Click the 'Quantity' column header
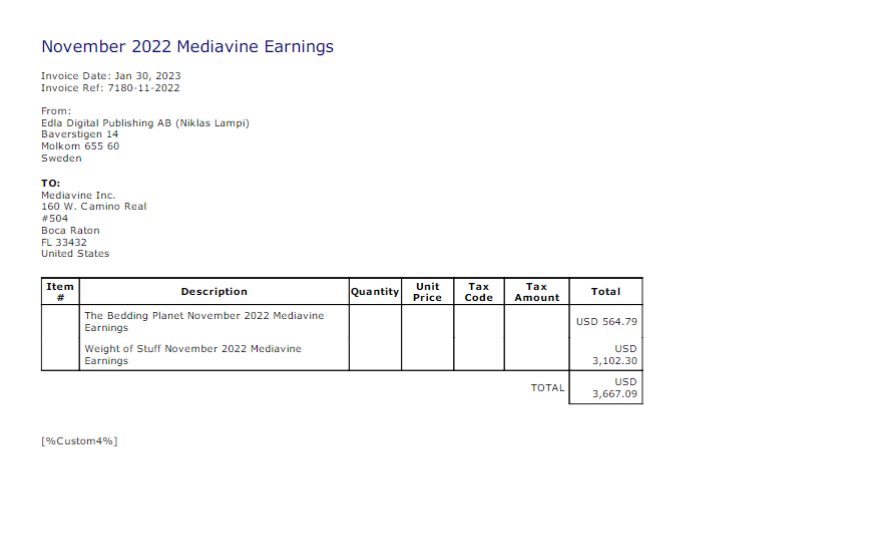Viewport: 882px width, 546px height. [375, 291]
